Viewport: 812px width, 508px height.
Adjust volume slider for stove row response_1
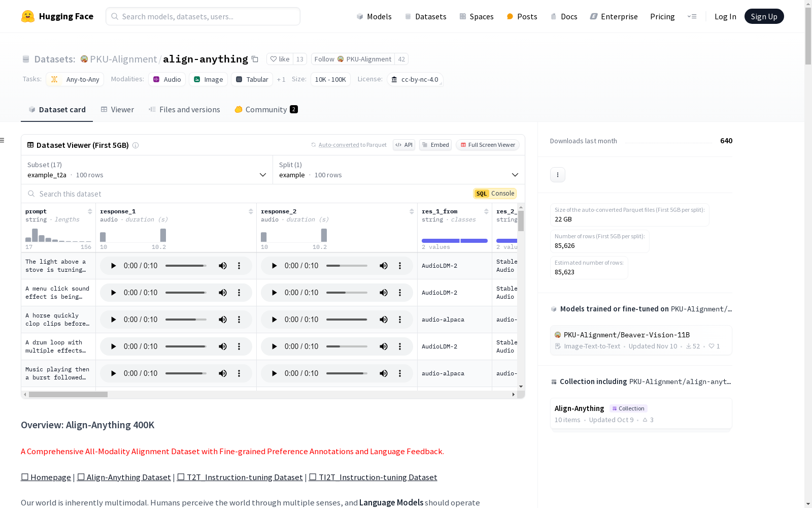point(186,266)
